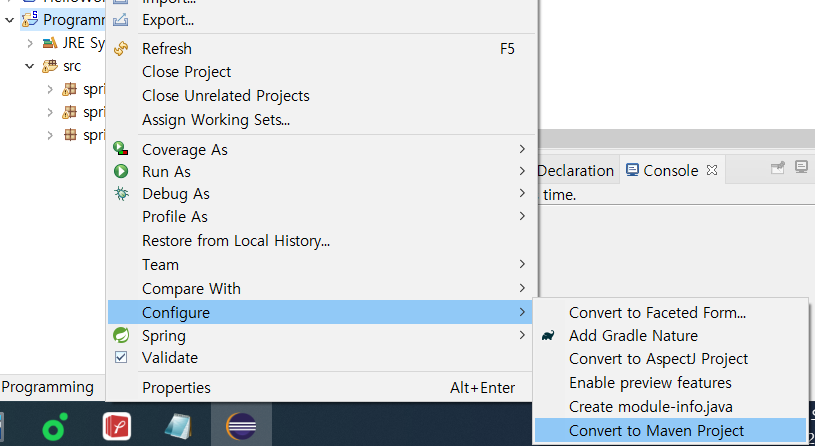815x446 pixels.
Task: Open the green circle taskbar app
Action: point(55,426)
